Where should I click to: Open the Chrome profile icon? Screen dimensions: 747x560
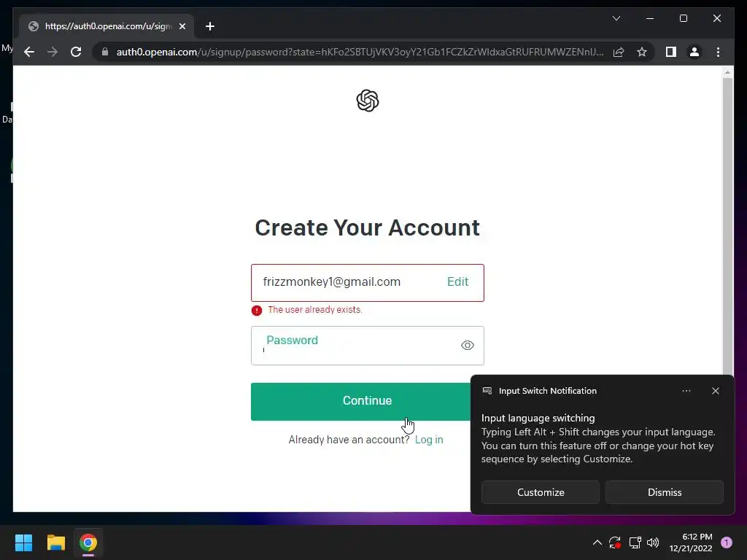point(694,52)
